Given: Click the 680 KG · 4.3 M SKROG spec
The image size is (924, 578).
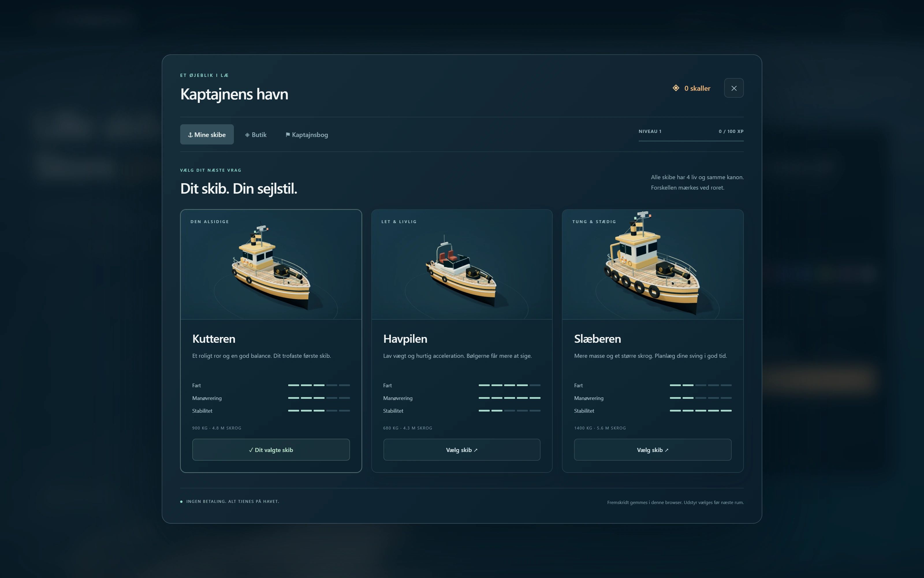Looking at the screenshot, I should [407, 428].
